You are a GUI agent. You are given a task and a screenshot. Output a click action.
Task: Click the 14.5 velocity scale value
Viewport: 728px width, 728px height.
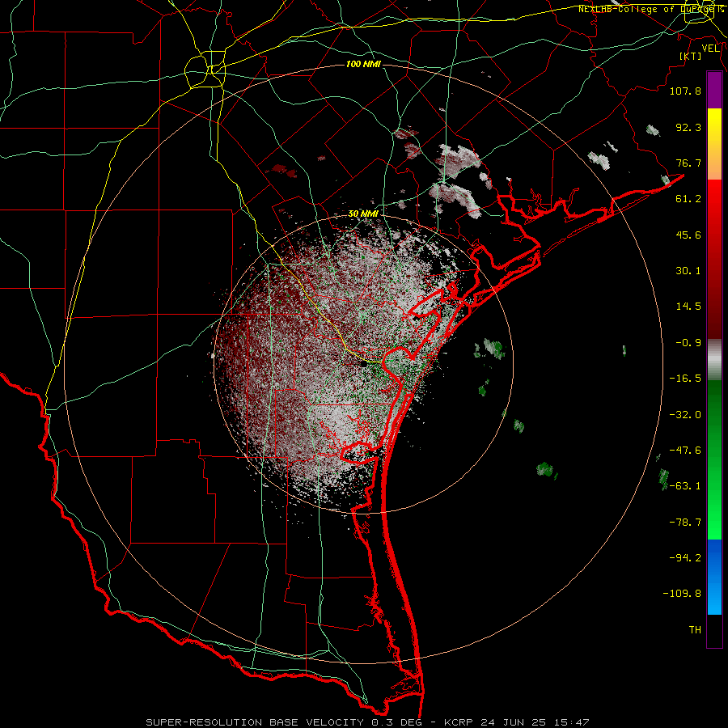pos(688,307)
